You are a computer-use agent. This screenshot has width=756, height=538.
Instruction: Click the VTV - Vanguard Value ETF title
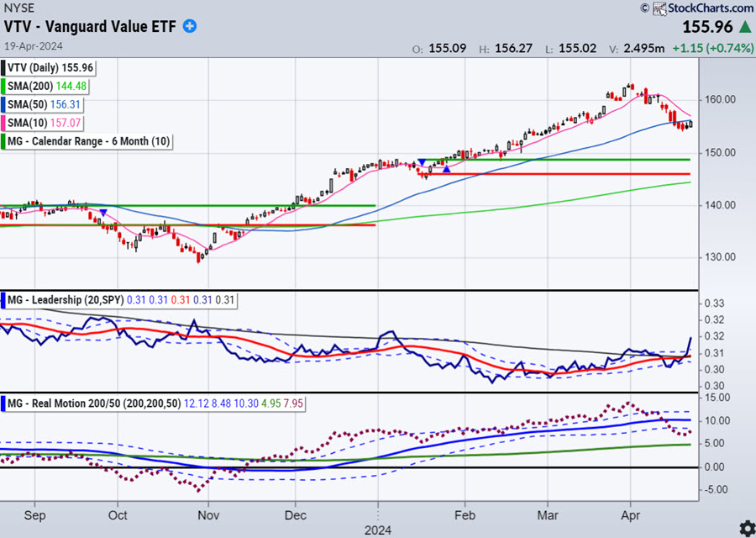pyautogui.click(x=90, y=27)
